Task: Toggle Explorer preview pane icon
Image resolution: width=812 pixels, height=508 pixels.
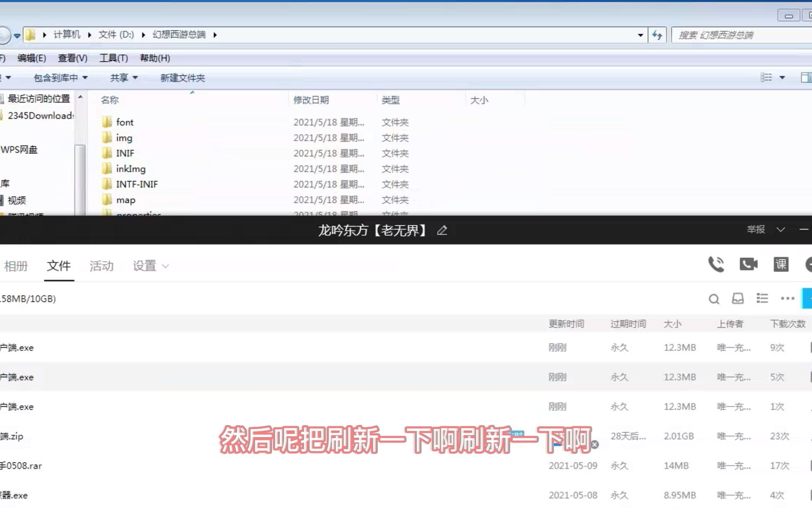Action: (x=806, y=77)
